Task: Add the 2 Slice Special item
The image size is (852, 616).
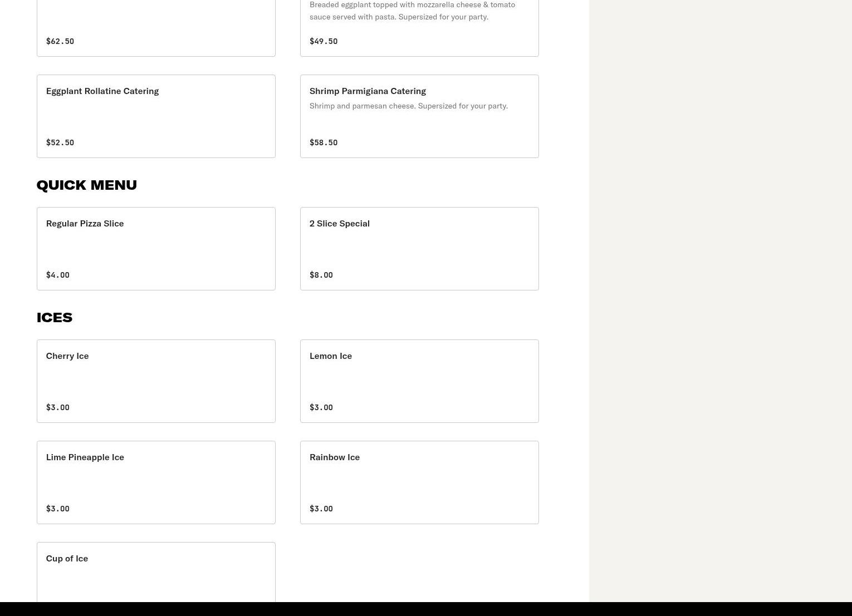Action: 419,249
